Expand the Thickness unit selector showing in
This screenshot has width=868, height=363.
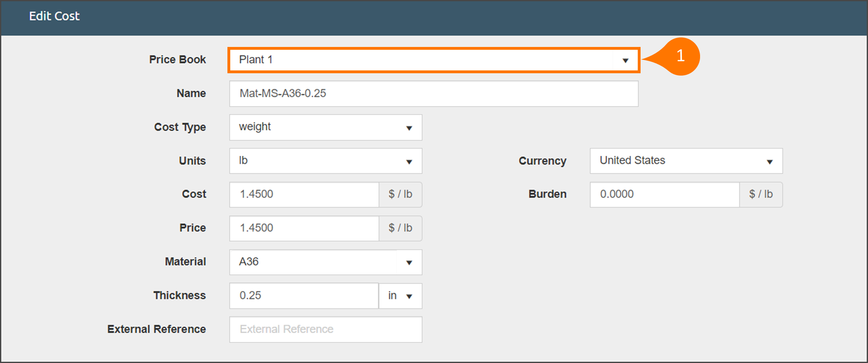(x=400, y=296)
